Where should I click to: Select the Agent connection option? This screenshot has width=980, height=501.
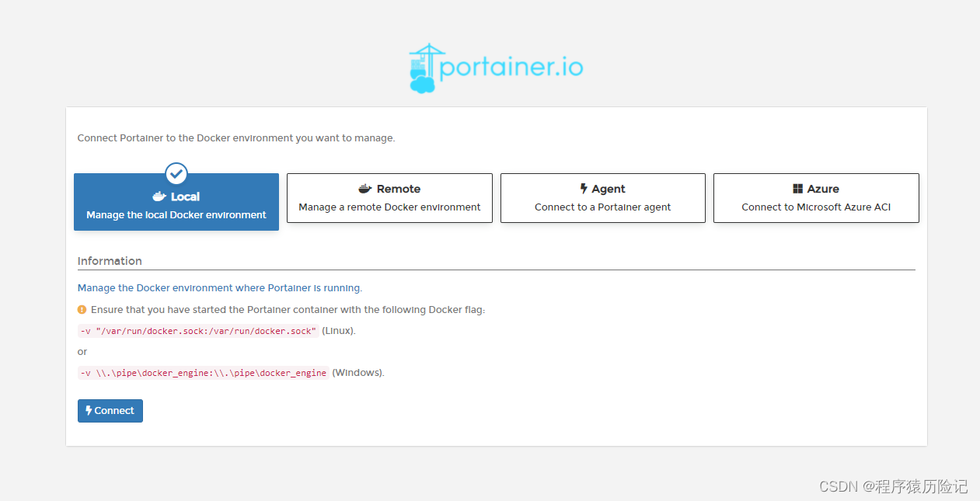click(x=603, y=198)
